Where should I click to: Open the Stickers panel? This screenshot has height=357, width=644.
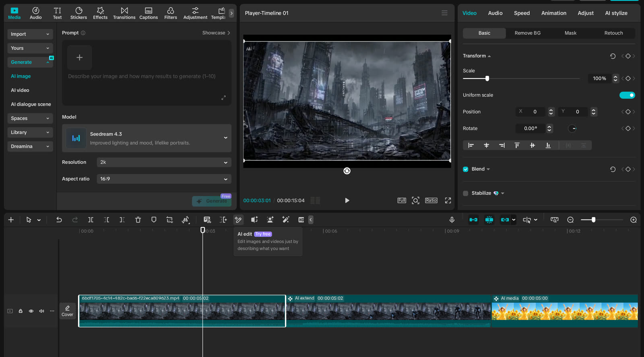pyautogui.click(x=78, y=13)
